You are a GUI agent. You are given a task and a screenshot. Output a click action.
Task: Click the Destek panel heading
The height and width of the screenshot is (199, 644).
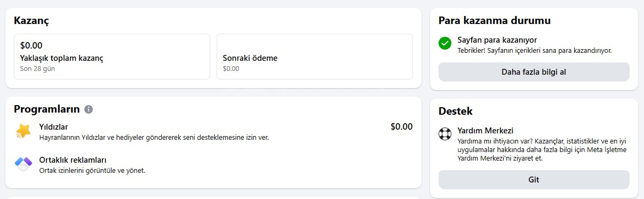tap(455, 112)
